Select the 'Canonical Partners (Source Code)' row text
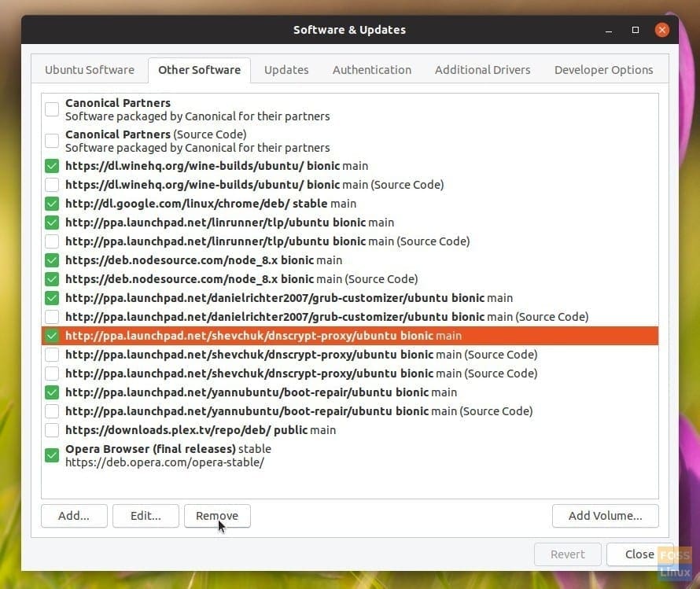This screenshot has width=700, height=589. (197, 141)
